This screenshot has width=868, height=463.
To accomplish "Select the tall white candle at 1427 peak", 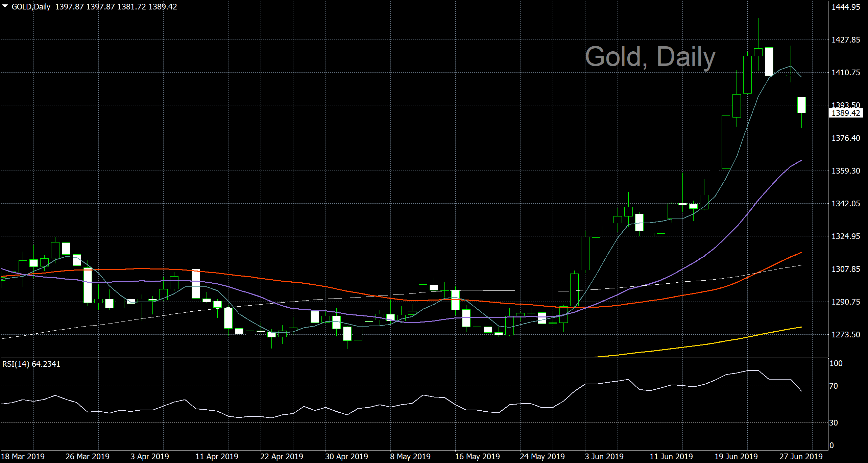I will (x=769, y=62).
